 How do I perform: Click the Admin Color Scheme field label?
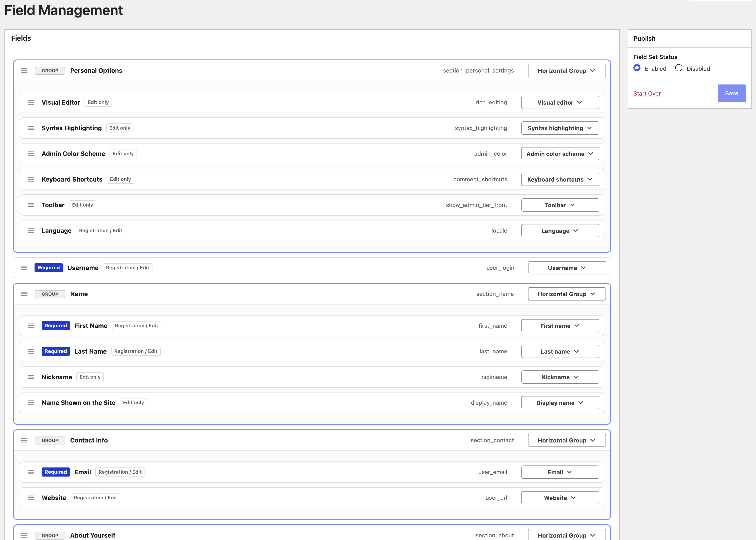73,154
